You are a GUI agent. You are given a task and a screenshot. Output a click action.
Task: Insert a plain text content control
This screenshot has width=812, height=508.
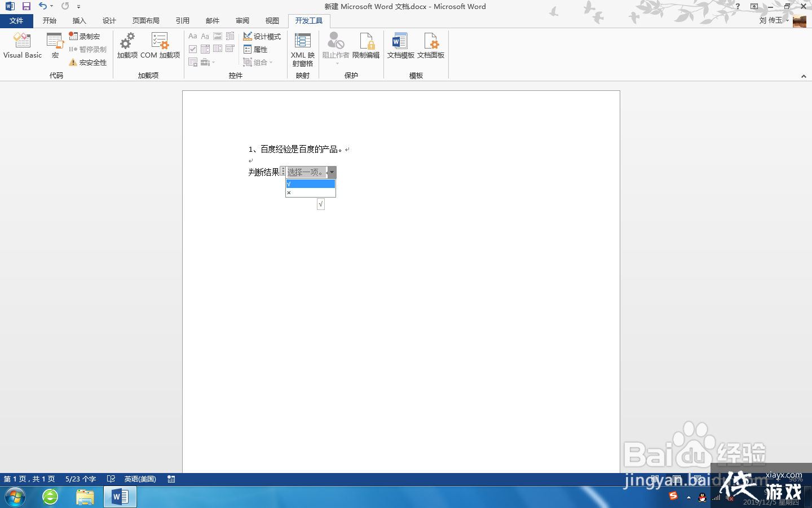(x=205, y=36)
